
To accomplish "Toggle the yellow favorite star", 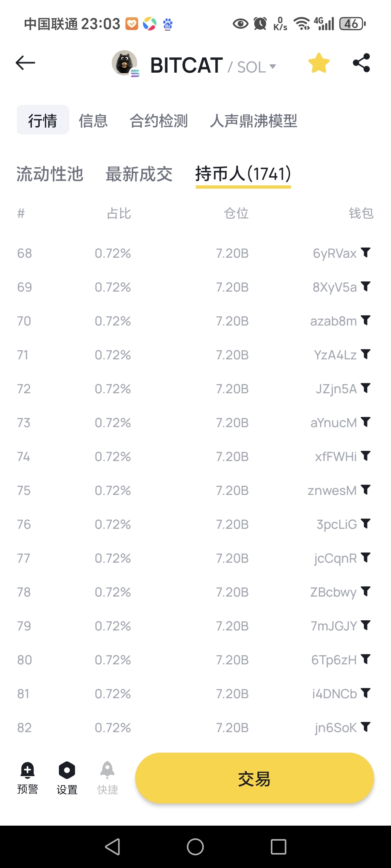I will [319, 63].
